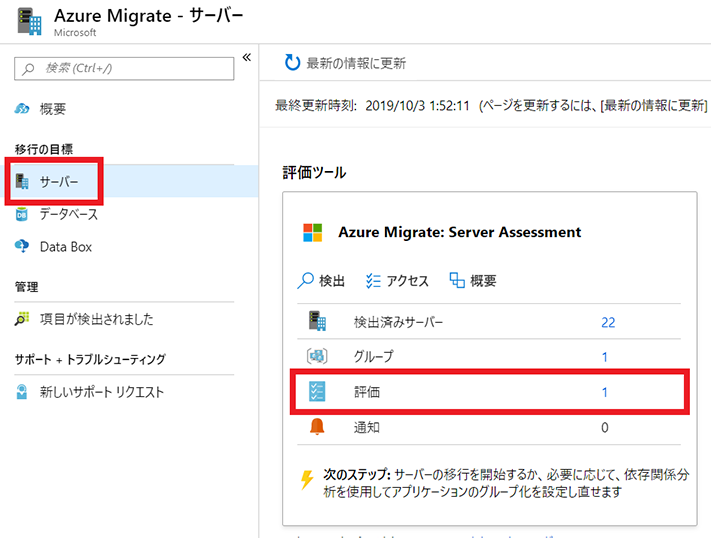Click the グループ group icon

tap(317, 356)
